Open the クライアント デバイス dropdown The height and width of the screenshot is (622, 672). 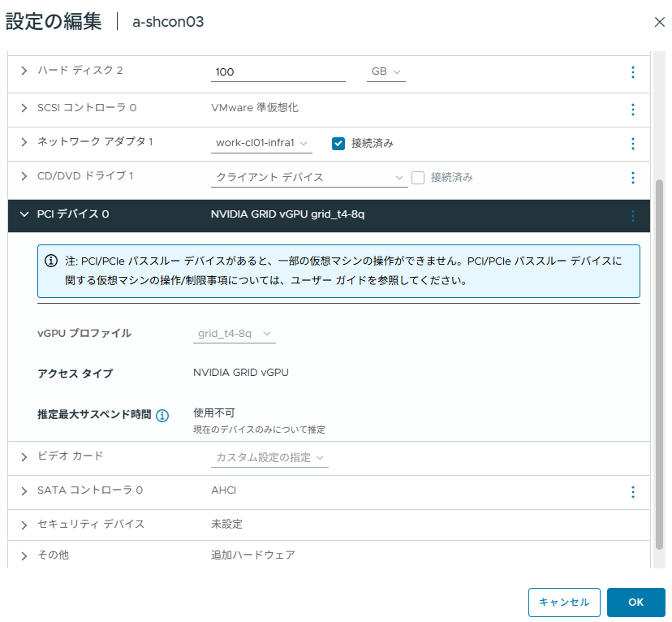(309, 178)
